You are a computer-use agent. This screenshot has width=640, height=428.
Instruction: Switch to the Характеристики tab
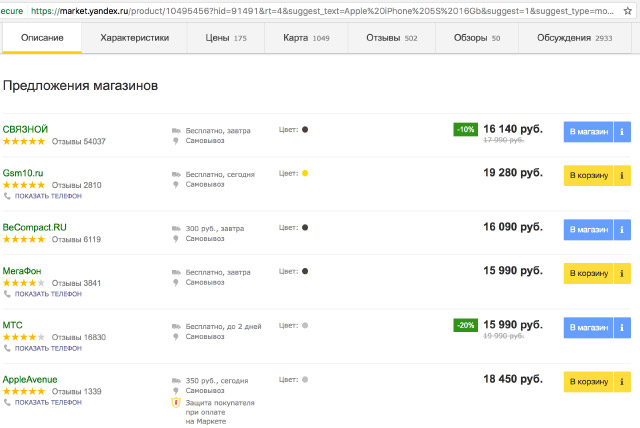point(134,38)
